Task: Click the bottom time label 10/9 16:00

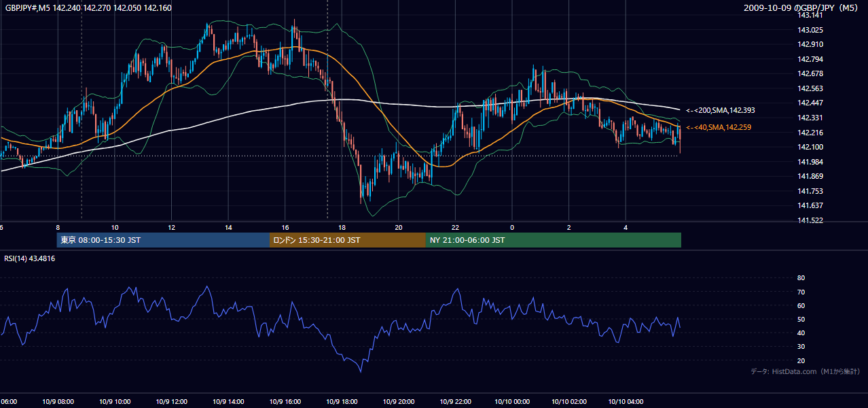Action: click(x=285, y=401)
